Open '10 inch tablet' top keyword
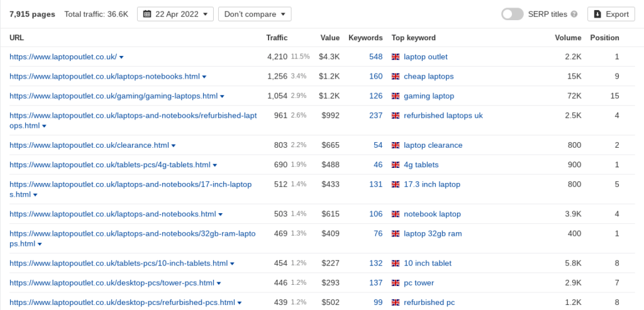The width and height of the screenshot is (644, 310). [x=428, y=263]
